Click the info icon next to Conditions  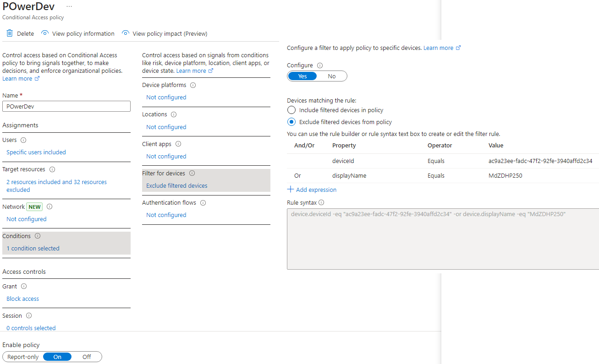pyautogui.click(x=38, y=236)
